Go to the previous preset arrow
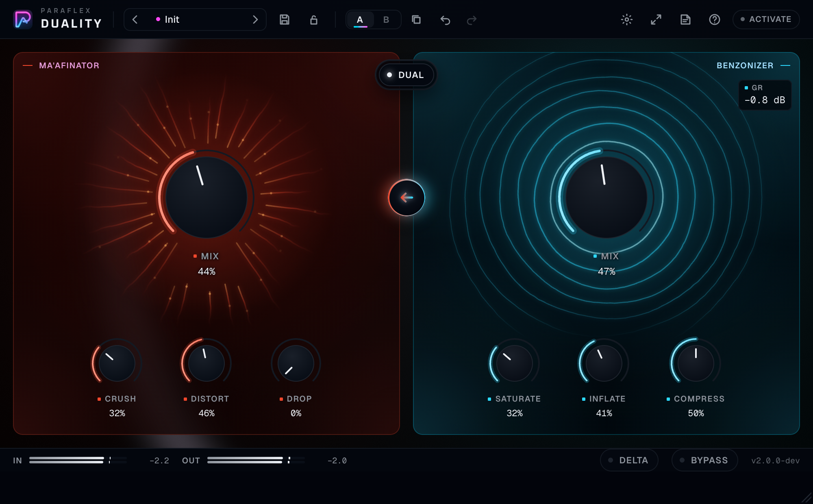 click(x=135, y=20)
